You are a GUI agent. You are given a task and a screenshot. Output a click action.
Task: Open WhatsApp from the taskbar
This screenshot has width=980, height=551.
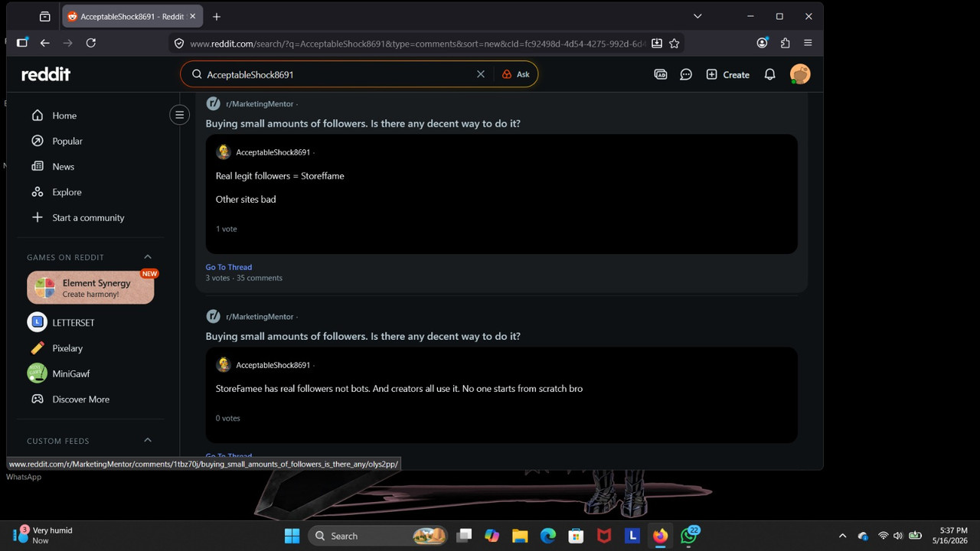689,536
